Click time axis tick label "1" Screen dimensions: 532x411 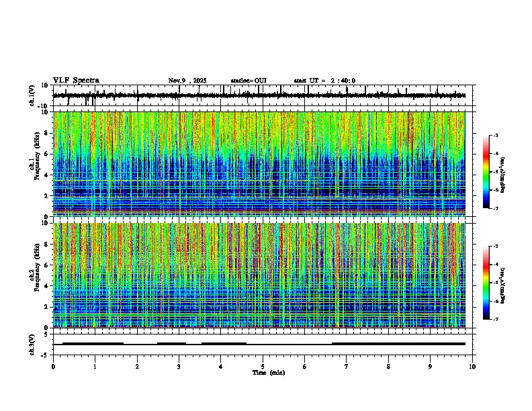[95, 367]
